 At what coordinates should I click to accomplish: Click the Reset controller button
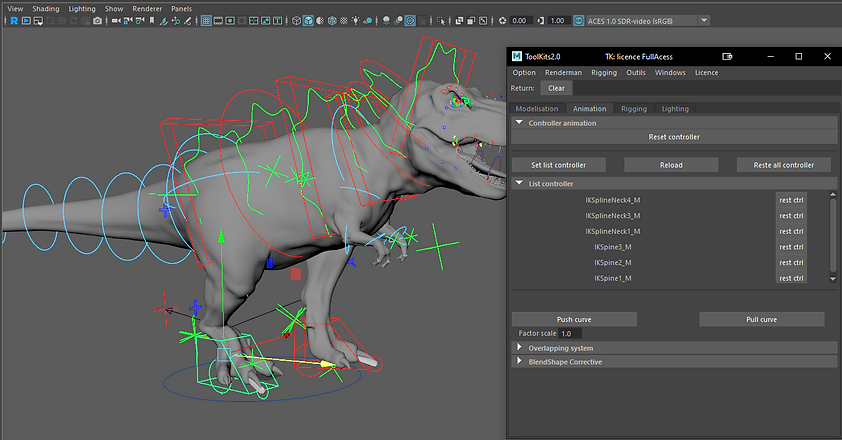pyautogui.click(x=674, y=137)
